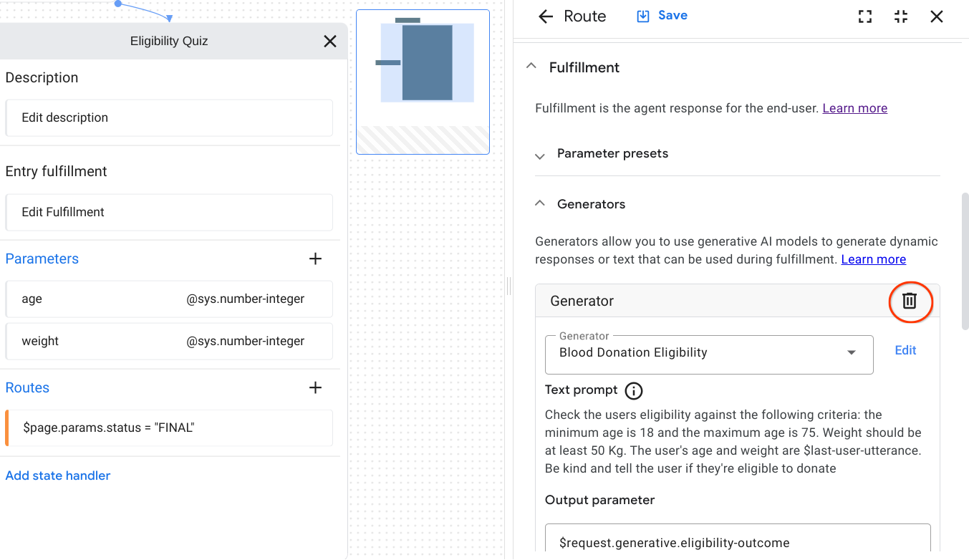The height and width of the screenshot is (560, 969).
Task: Click Edit next to the generator dropdown
Action: [x=905, y=350]
